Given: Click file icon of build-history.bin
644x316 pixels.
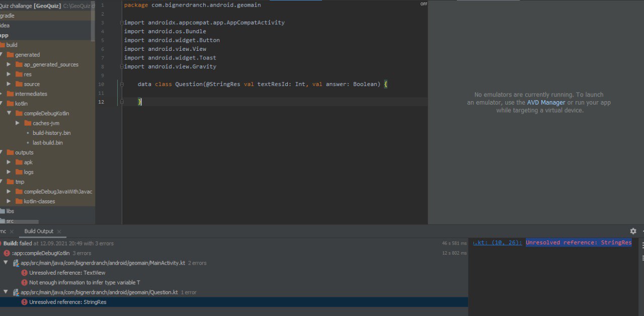Looking at the screenshot, I should (x=28, y=133).
